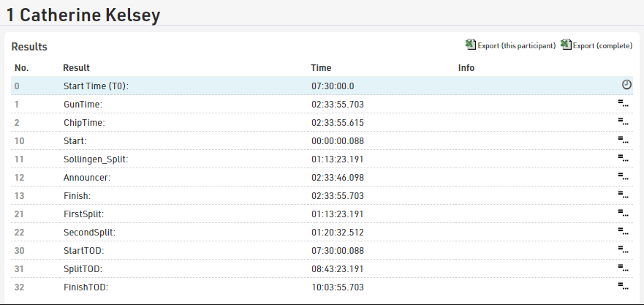The height and width of the screenshot is (305, 644).
Task: Click details icon for FinishTOD row
Action: (623, 287)
